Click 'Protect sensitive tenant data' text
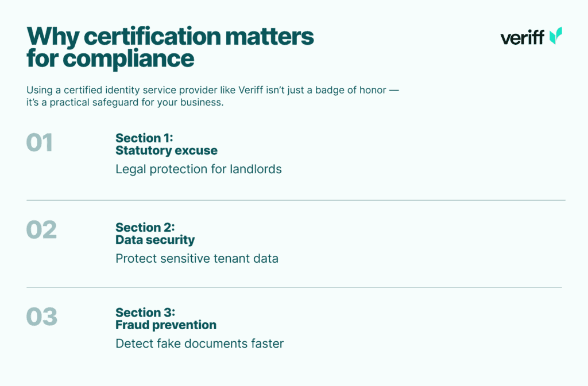The height and width of the screenshot is (386, 588). point(197,258)
